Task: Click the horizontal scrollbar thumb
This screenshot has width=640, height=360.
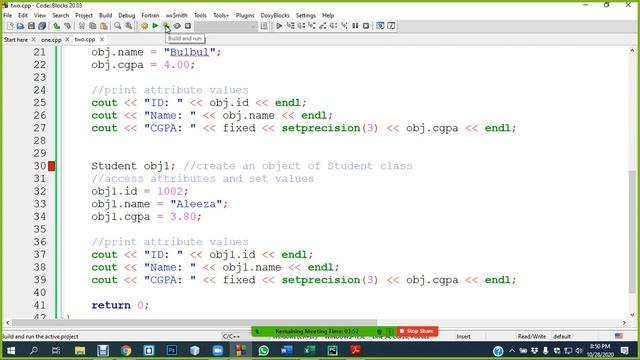Action: point(194,322)
